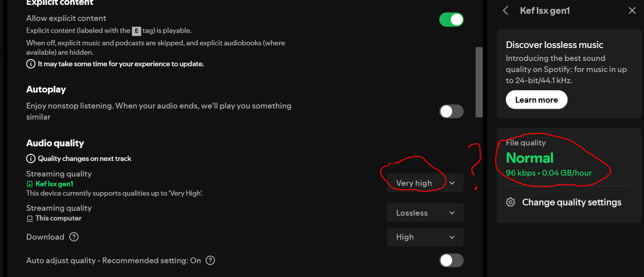Enable the Autoplay toggle
The width and height of the screenshot is (644, 277).
[451, 111]
